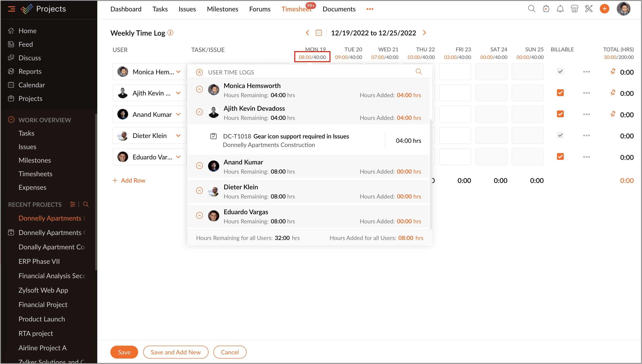The image size is (642, 364).
Task: Click the orange plus quick-add icon
Action: 604,9
